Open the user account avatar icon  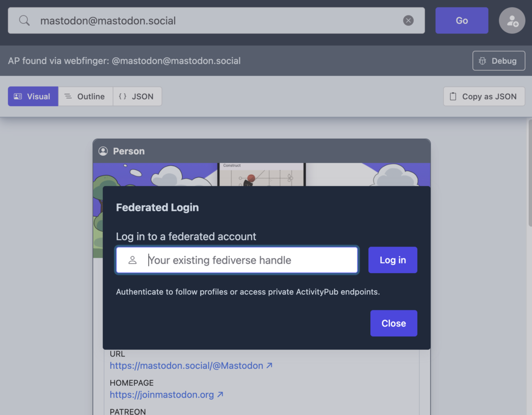[512, 21]
